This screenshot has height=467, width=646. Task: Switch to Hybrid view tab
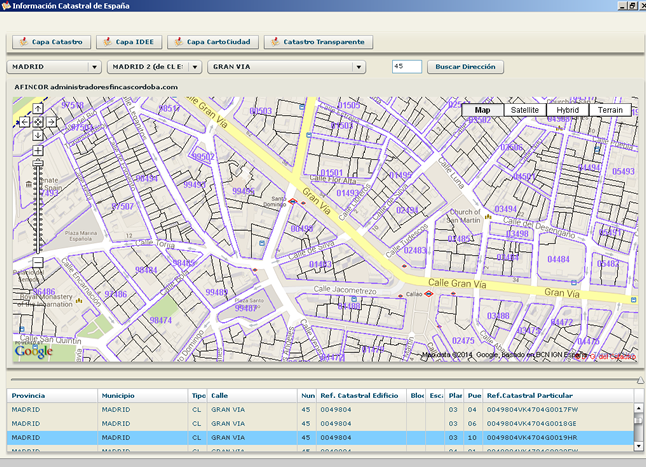point(568,110)
